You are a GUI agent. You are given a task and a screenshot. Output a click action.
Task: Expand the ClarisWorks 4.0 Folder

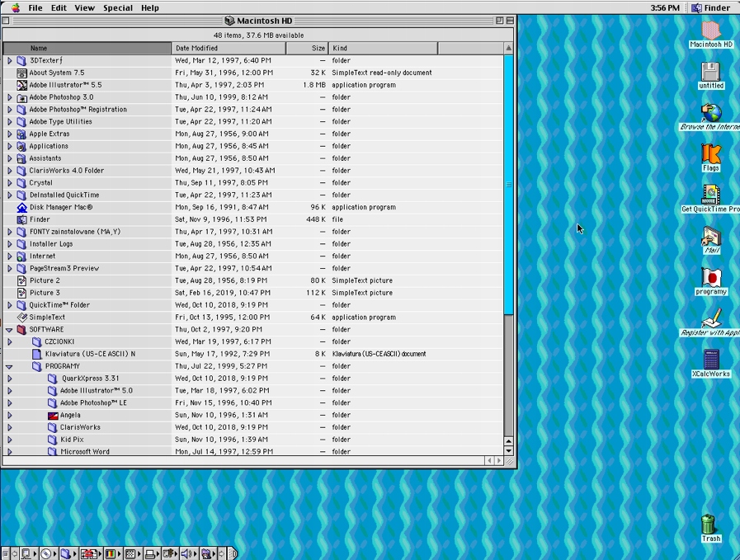[x=9, y=171]
